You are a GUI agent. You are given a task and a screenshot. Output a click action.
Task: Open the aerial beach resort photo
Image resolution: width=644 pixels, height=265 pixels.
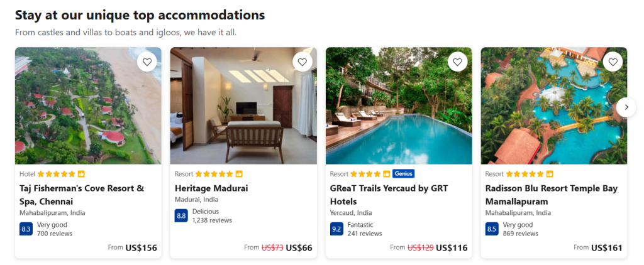88,105
